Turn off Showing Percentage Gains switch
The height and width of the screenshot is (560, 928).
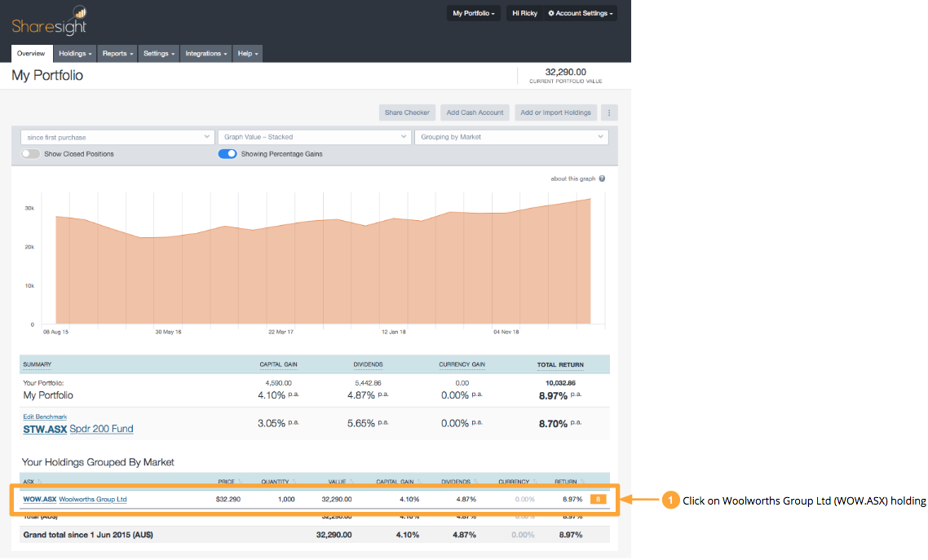point(228,154)
